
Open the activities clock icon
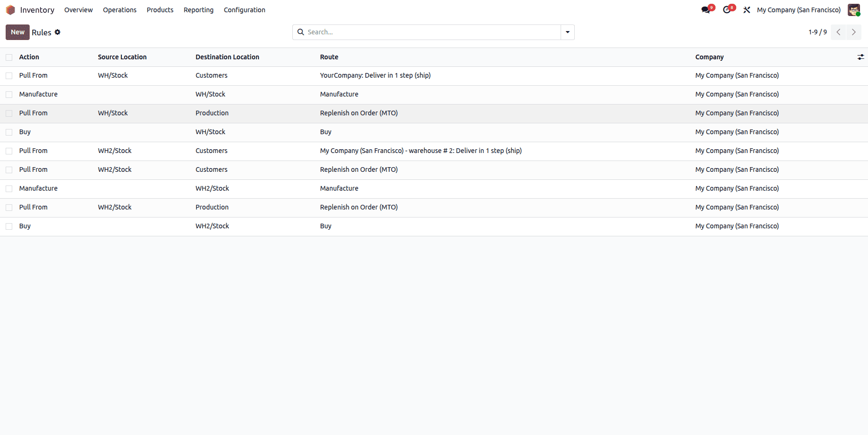[x=727, y=10]
